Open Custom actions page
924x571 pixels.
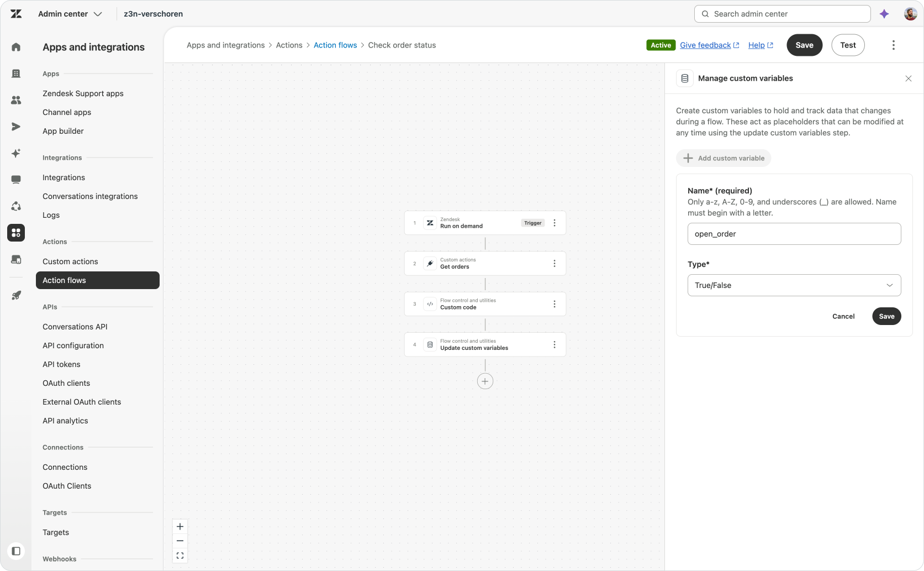[70, 261]
